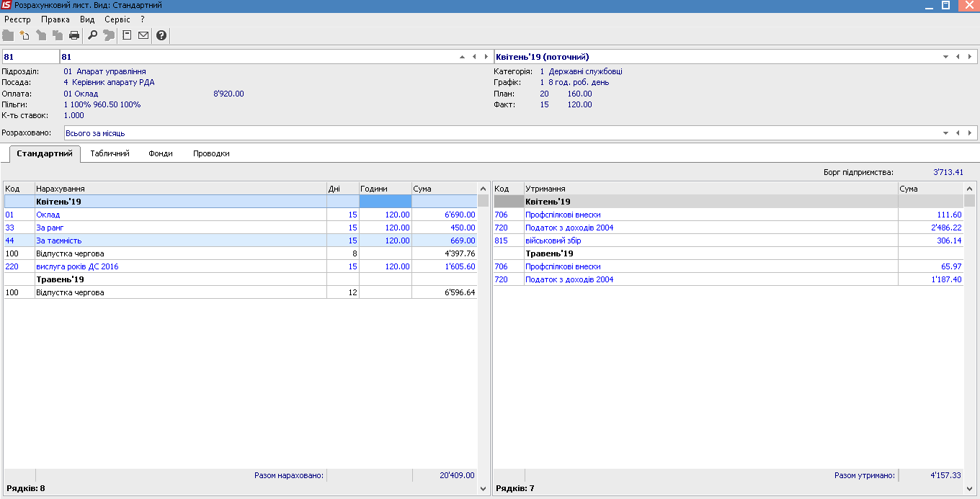
Task: Click the total deducted amount 4'157.33
Action: click(945, 475)
